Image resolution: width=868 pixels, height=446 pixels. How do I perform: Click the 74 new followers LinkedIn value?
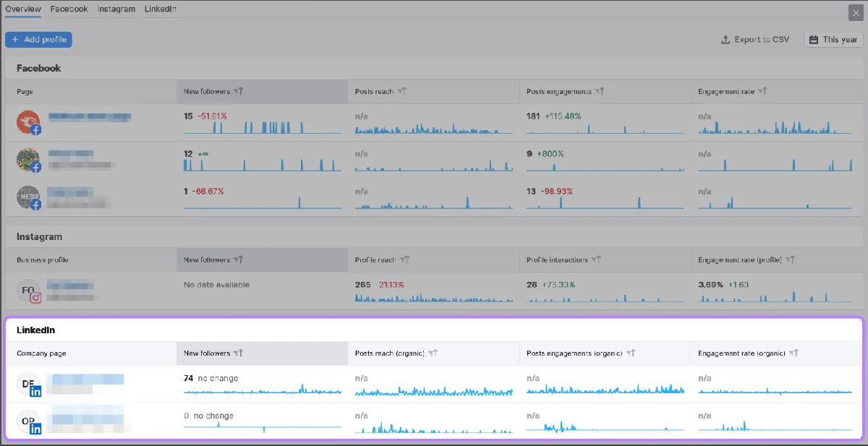coord(189,378)
